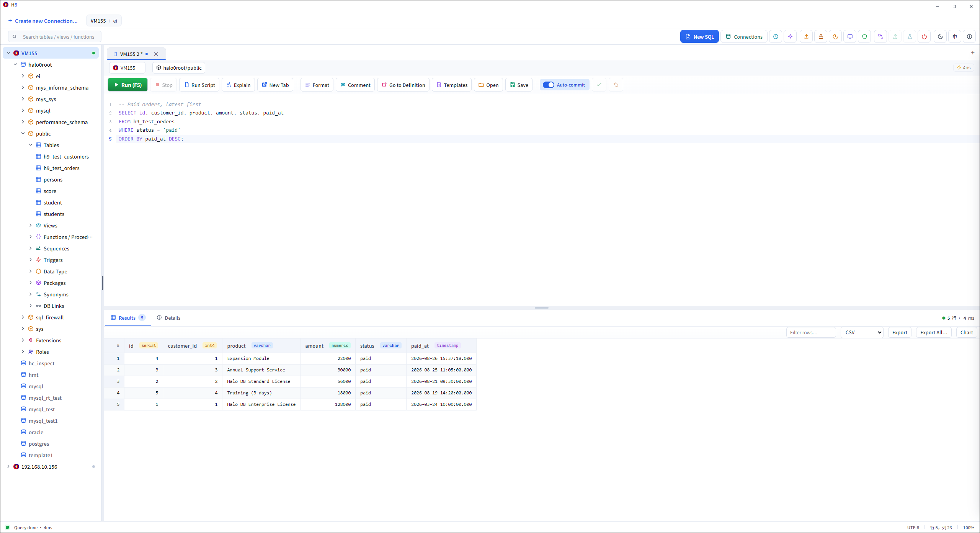
Task: Select the h9_test_orders table
Action: coord(61,168)
